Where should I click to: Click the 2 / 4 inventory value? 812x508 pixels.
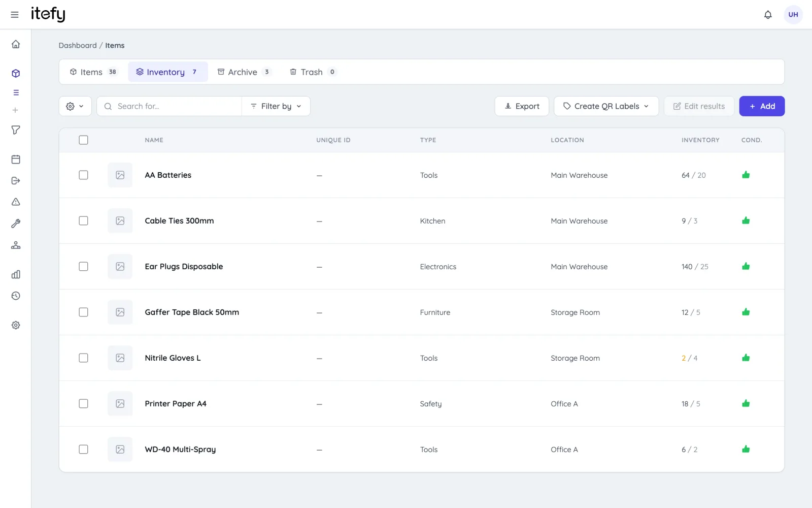click(x=689, y=358)
